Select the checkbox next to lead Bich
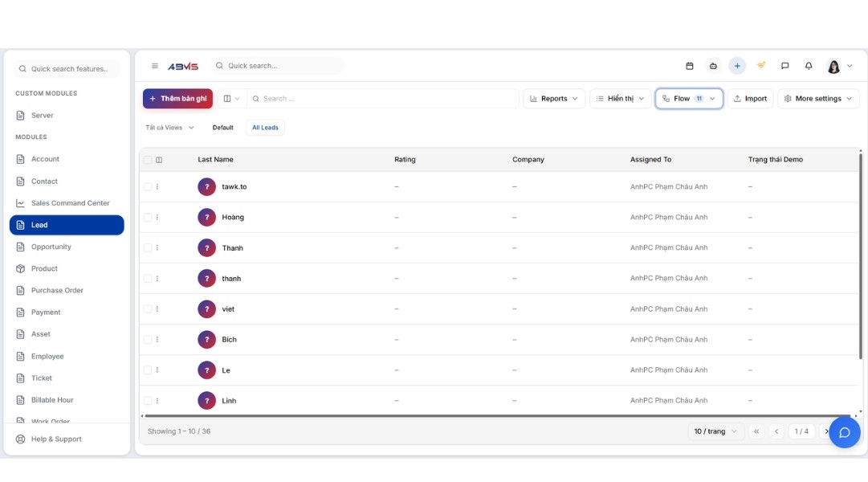 (147, 339)
